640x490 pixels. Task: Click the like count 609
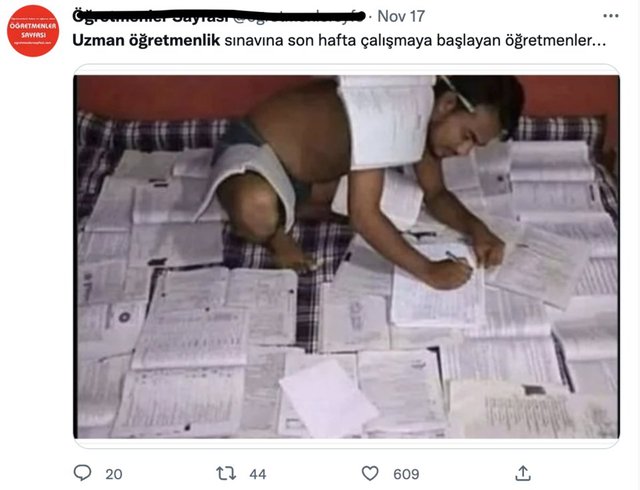(x=406, y=474)
